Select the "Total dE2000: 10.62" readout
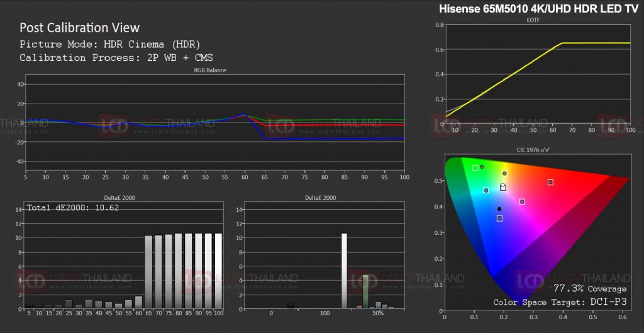This screenshot has height=333, width=644. pyautogui.click(x=73, y=208)
